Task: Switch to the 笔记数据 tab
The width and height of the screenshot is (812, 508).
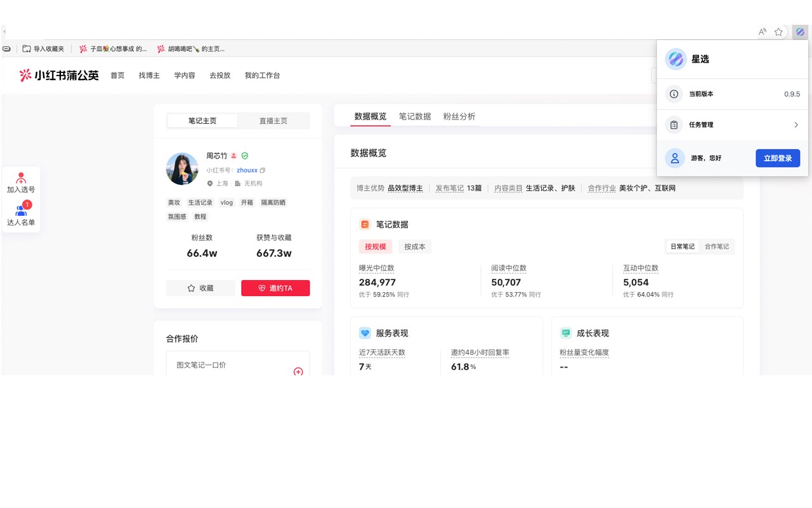Action: coord(415,116)
